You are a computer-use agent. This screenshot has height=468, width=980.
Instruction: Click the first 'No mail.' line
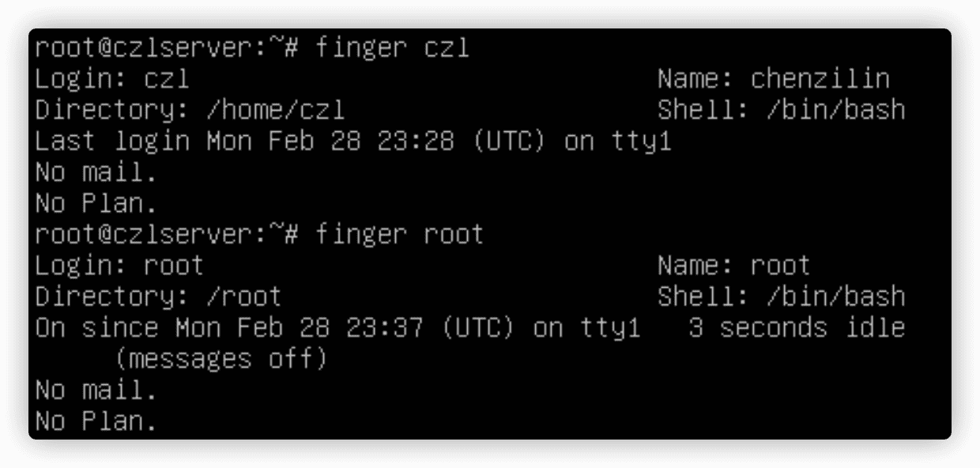point(96,172)
